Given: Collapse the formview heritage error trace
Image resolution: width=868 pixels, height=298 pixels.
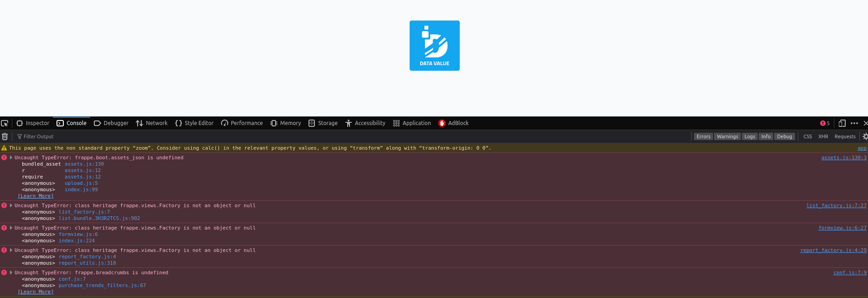Looking at the screenshot, I should tap(11, 228).
